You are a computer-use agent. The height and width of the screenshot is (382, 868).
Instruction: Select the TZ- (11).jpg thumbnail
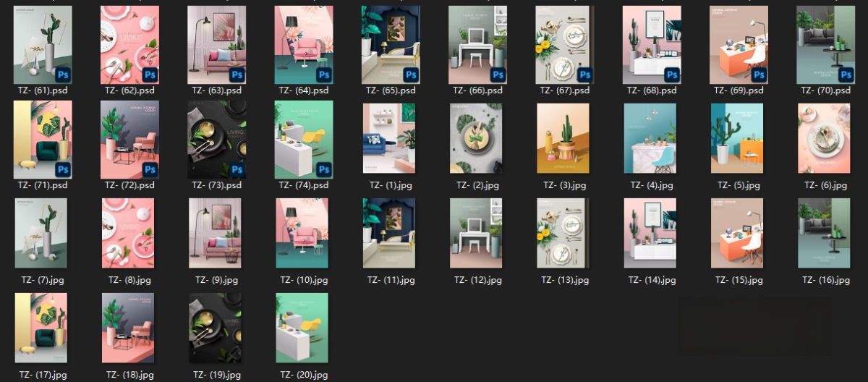click(389, 233)
